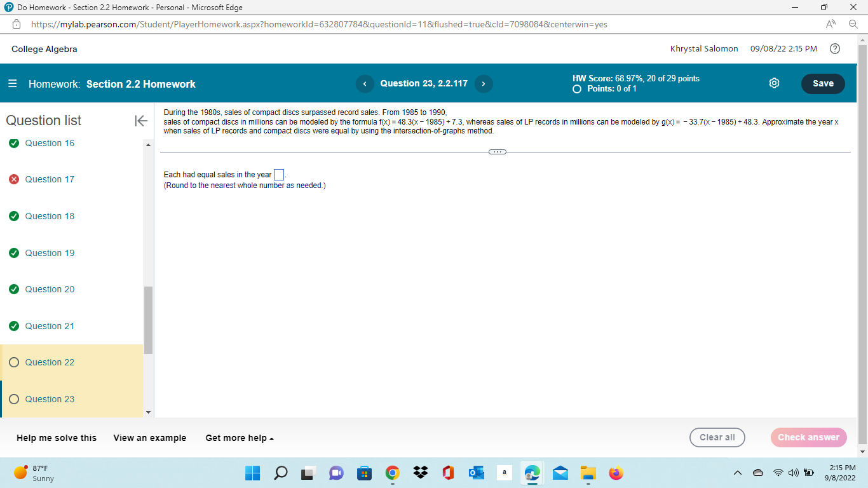Image resolution: width=868 pixels, height=488 pixels.
Task: Go back using the previous question arrow
Action: point(365,83)
